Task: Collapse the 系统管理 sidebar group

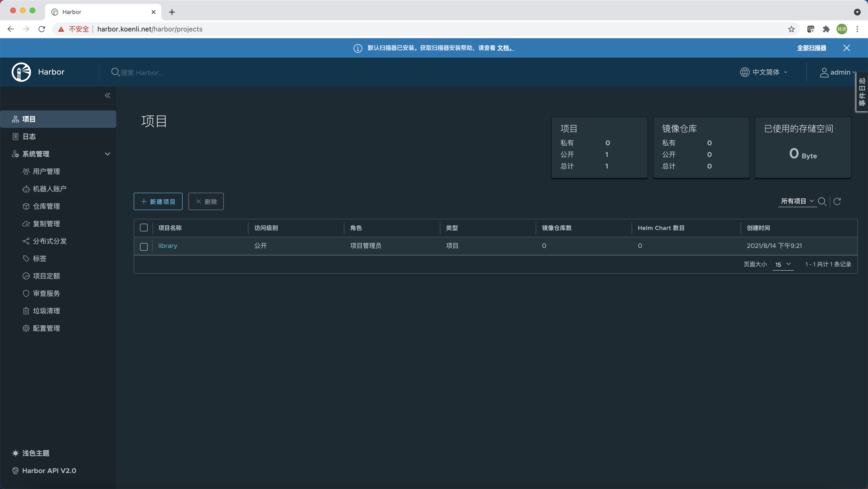Action: (x=108, y=154)
